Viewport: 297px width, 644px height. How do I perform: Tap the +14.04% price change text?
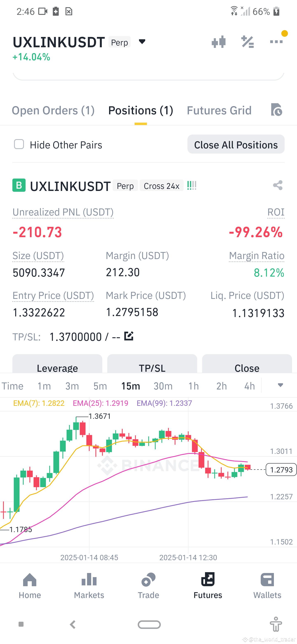(x=31, y=57)
